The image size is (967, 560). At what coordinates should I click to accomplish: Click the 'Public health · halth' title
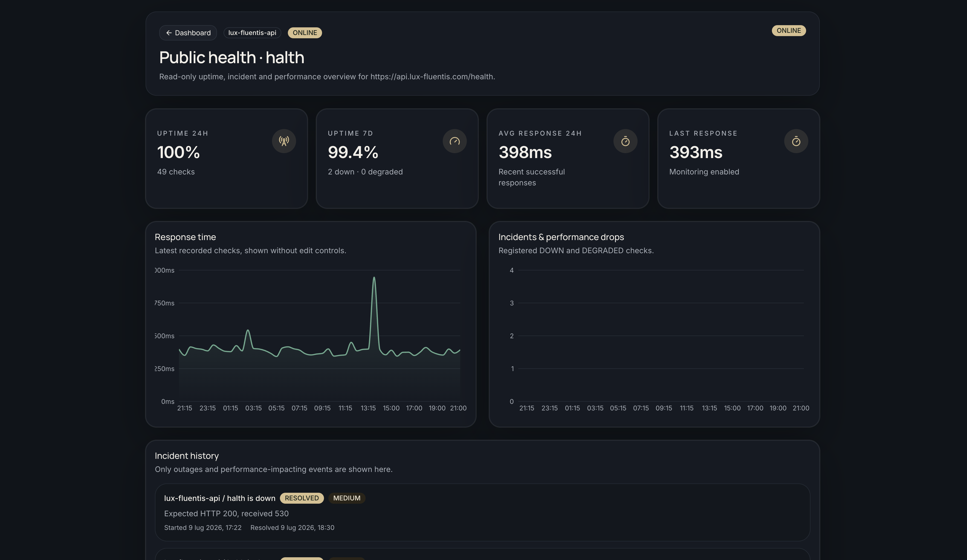pyautogui.click(x=232, y=57)
